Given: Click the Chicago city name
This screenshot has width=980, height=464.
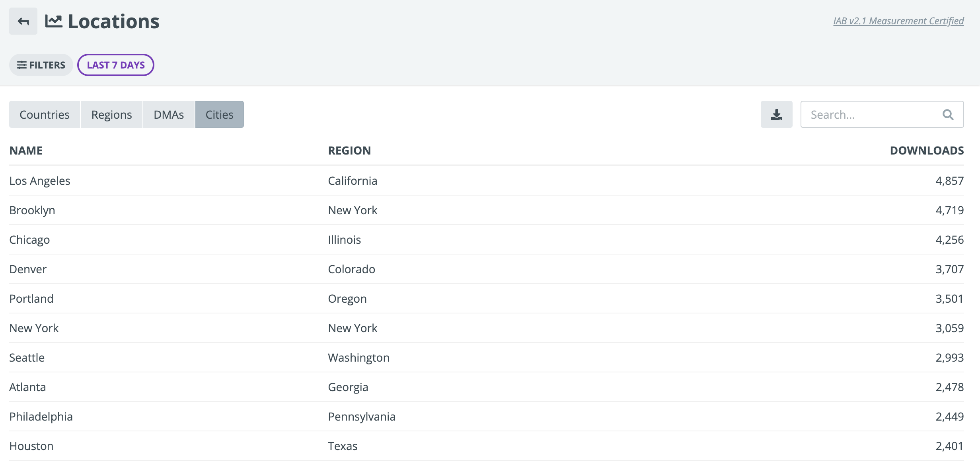Looking at the screenshot, I should [29, 240].
